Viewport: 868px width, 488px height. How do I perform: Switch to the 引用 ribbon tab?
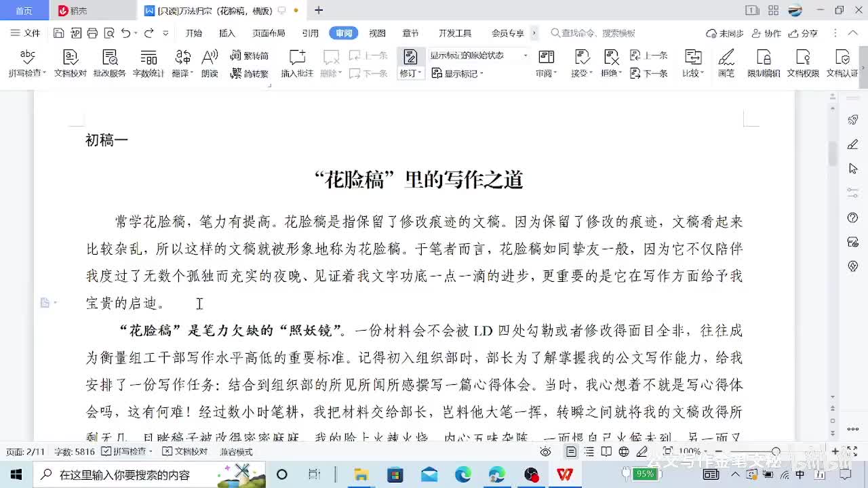pos(311,33)
